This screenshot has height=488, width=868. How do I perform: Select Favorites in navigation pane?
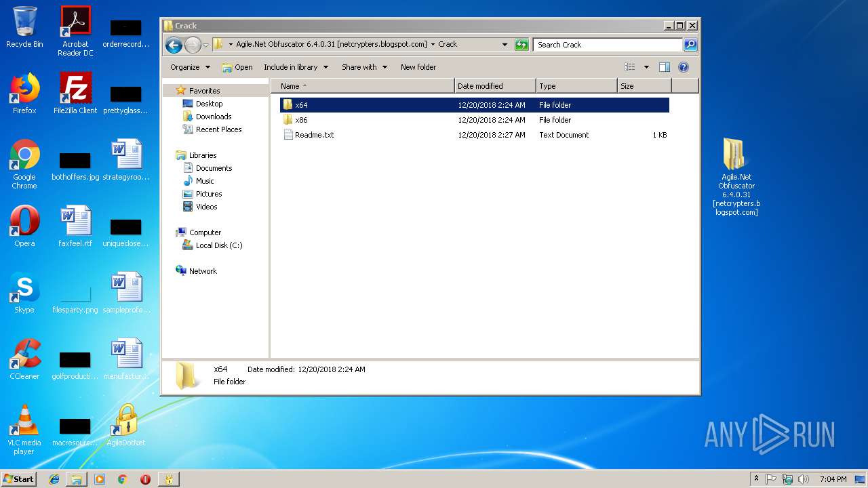[x=204, y=91]
